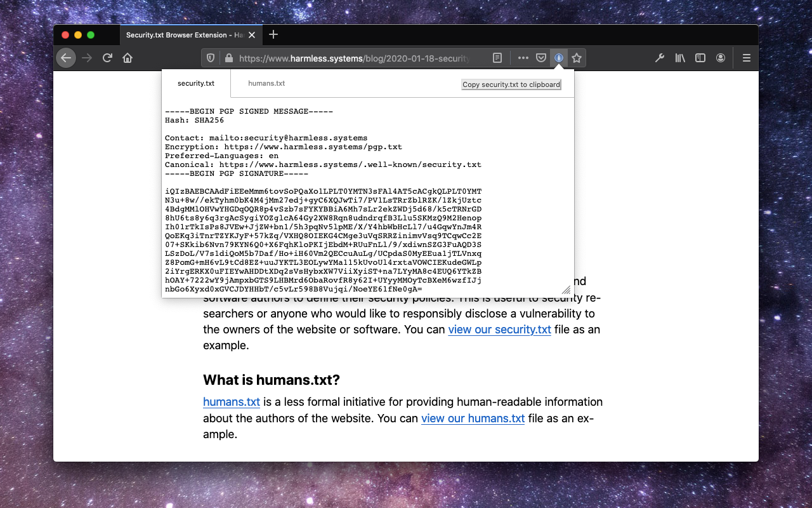Toggle the Security.txt extension popup icon
This screenshot has height=508, width=812.
558,58
